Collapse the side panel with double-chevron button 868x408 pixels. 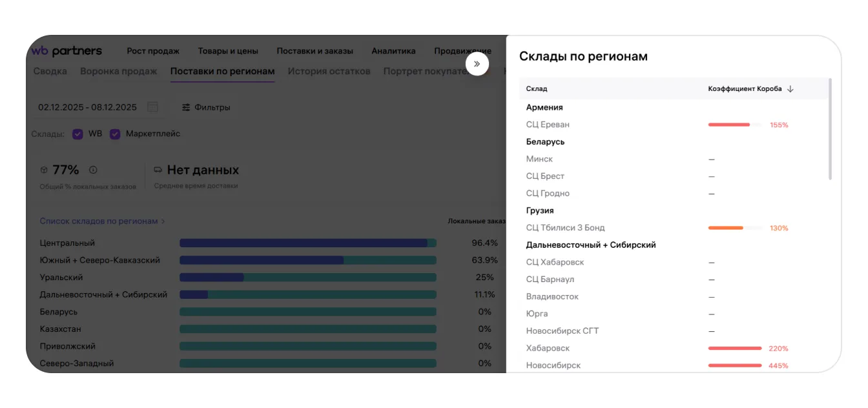point(477,64)
